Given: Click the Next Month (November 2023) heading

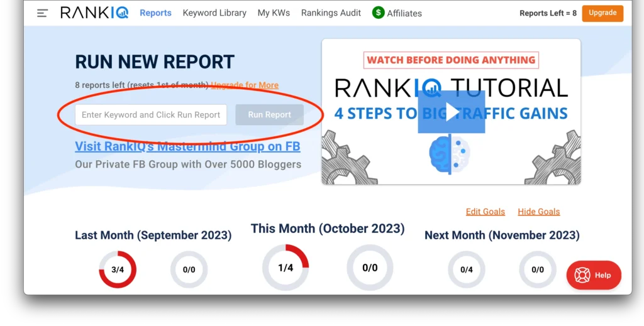Looking at the screenshot, I should click(502, 236).
